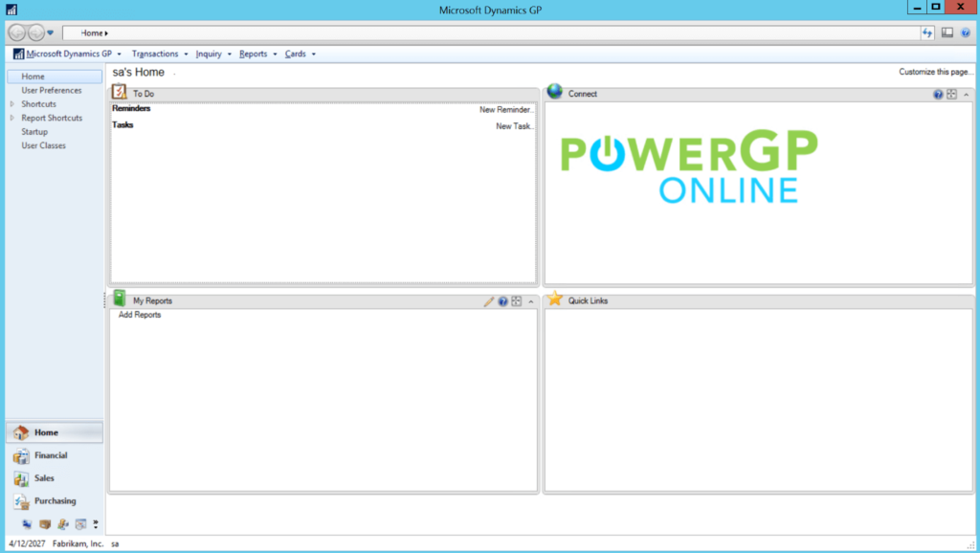Click the refresh icon in the address bar

pyautogui.click(x=927, y=33)
